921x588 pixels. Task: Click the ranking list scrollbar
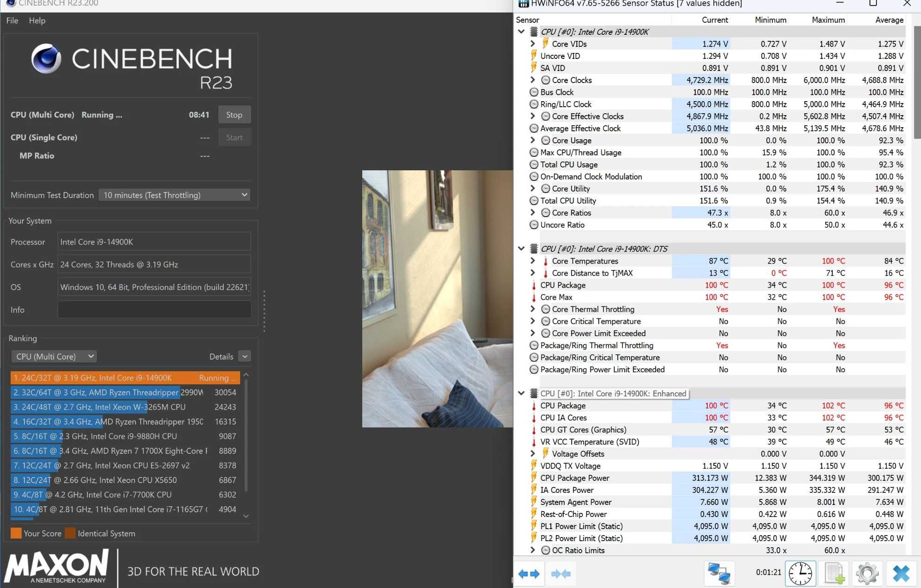point(246,435)
